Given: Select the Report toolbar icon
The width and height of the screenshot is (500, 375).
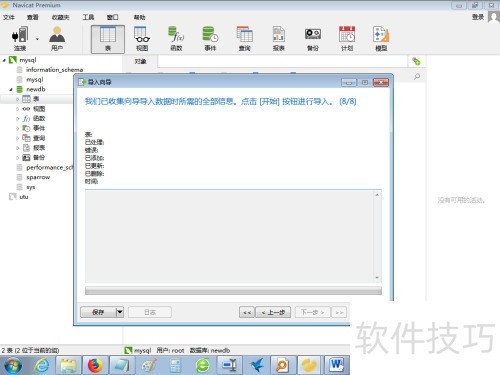Looking at the screenshot, I should point(279,38).
